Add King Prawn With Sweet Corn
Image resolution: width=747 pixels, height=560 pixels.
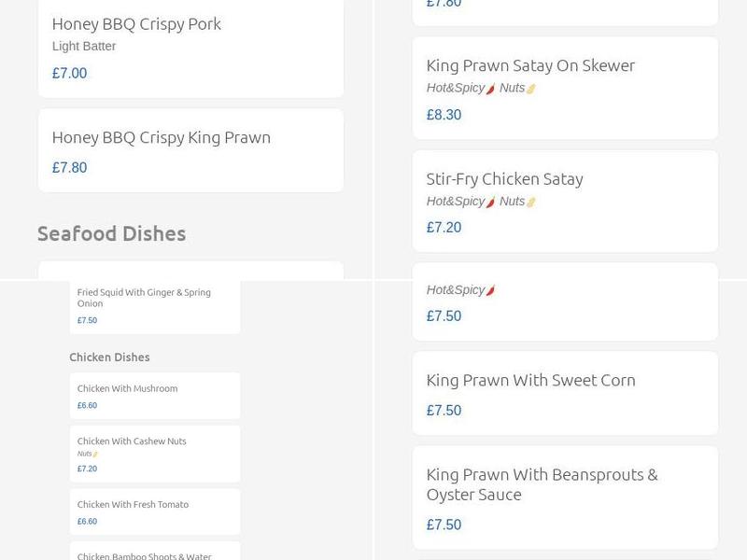pyautogui.click(x=530, y=380)
